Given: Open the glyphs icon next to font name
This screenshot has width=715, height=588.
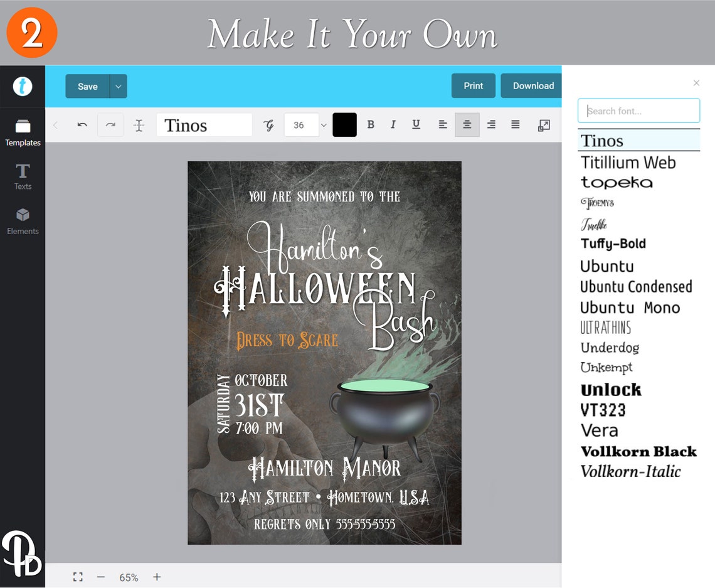Looking at the screenshot, I should click(268, 124).
